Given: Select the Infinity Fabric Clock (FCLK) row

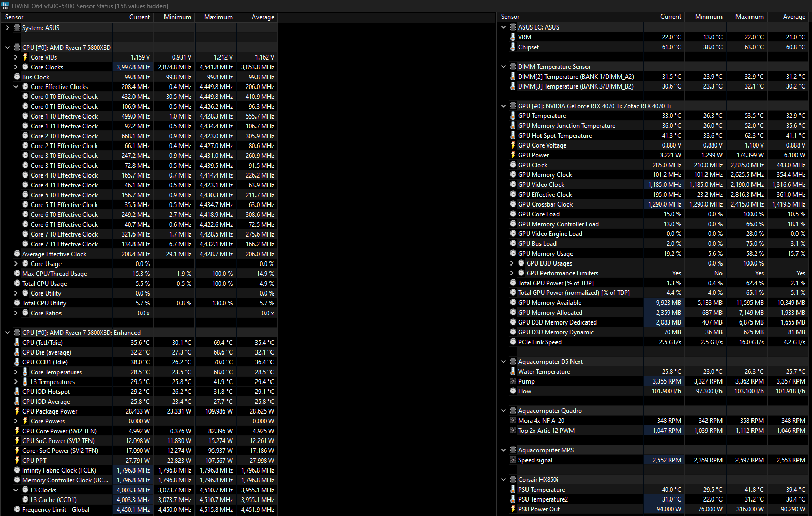Looking at the screenshot, I should (139, 470).
